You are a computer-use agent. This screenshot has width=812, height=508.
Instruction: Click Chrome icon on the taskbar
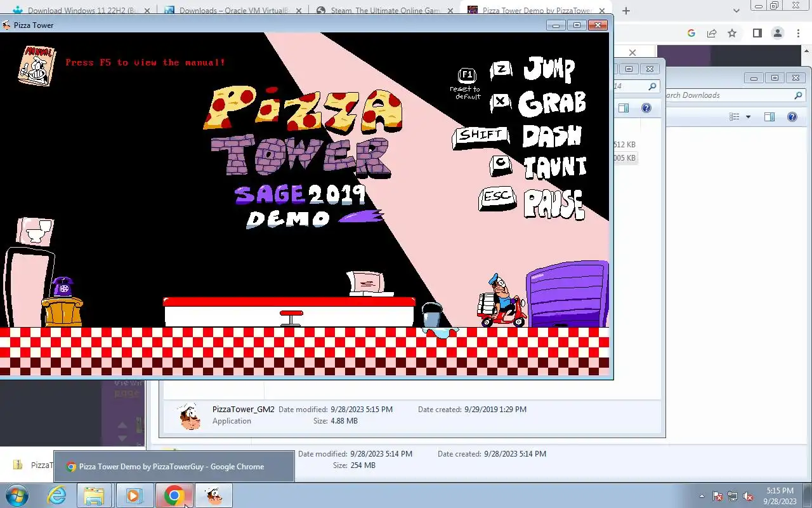[x=174, y=495]
